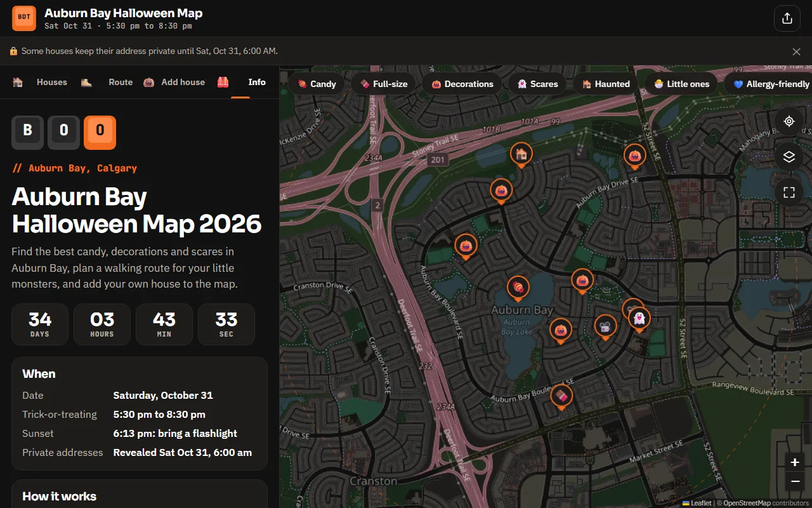Click the "Revealed Sat Oct 31, 6:00 am" value

click(x=183, y=452)
